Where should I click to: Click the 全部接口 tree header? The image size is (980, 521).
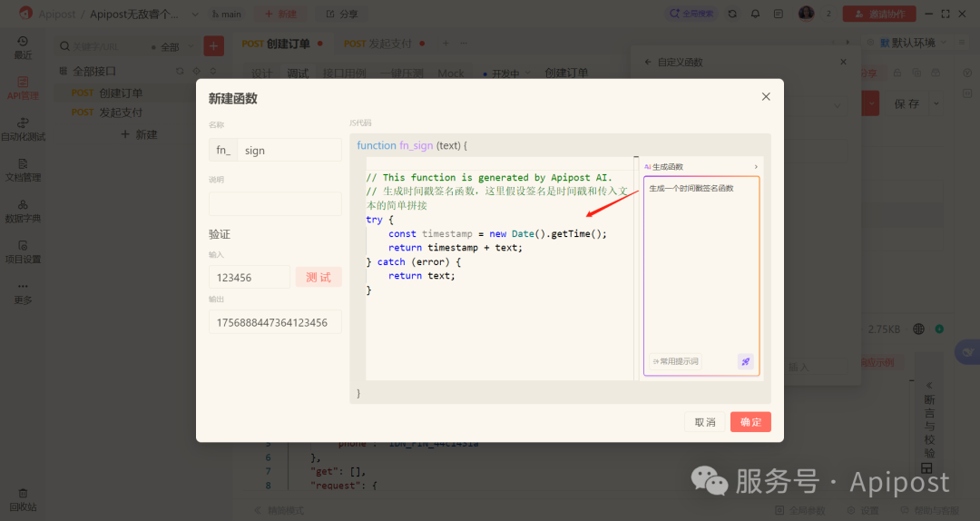coord(93,72)
